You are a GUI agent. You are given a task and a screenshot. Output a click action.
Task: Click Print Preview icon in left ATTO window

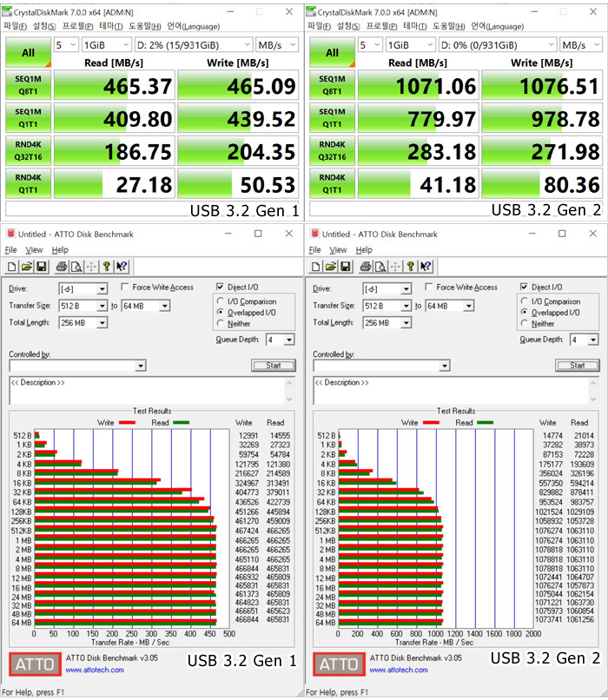coord(76,267)
